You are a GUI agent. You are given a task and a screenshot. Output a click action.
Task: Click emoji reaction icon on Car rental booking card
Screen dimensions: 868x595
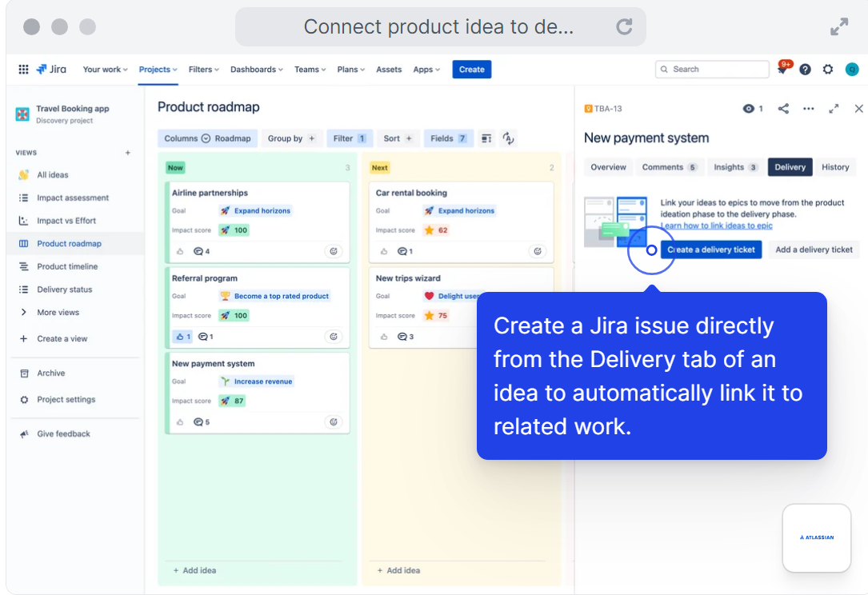click(x=537, y=251)
